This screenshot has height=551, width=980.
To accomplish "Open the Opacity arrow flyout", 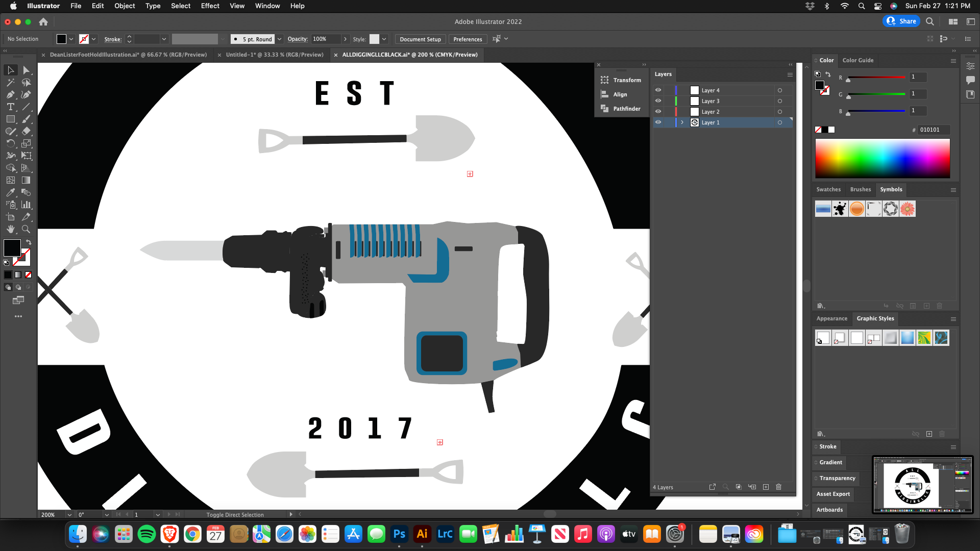I will click(346, 39).
